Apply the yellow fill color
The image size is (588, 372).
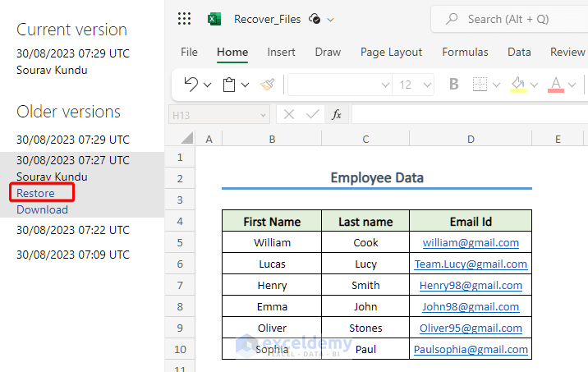click(518, 85)
